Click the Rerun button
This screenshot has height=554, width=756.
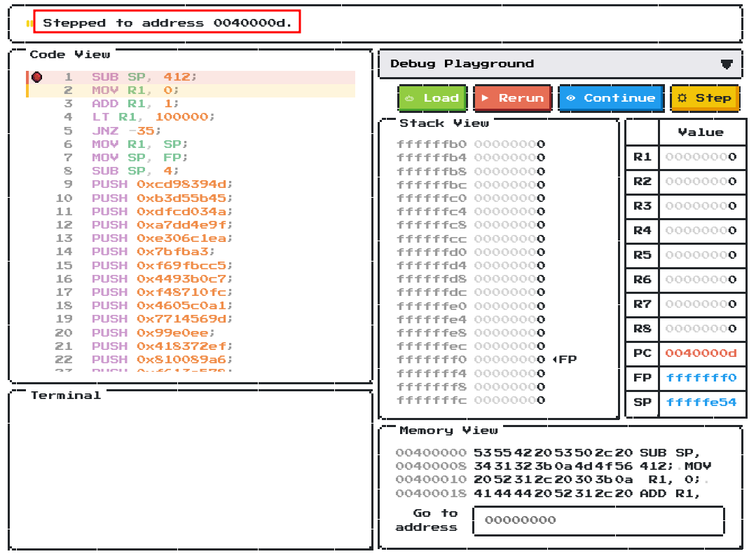512,98
